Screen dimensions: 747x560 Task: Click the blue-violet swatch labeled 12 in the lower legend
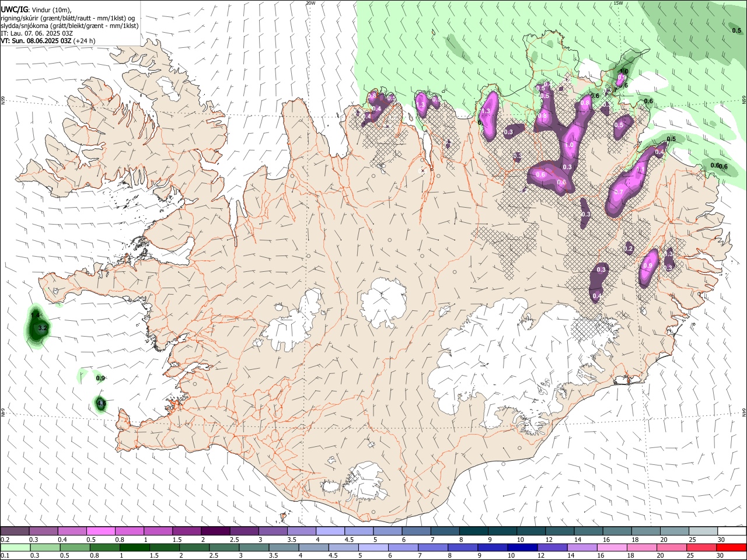point(552,547)
